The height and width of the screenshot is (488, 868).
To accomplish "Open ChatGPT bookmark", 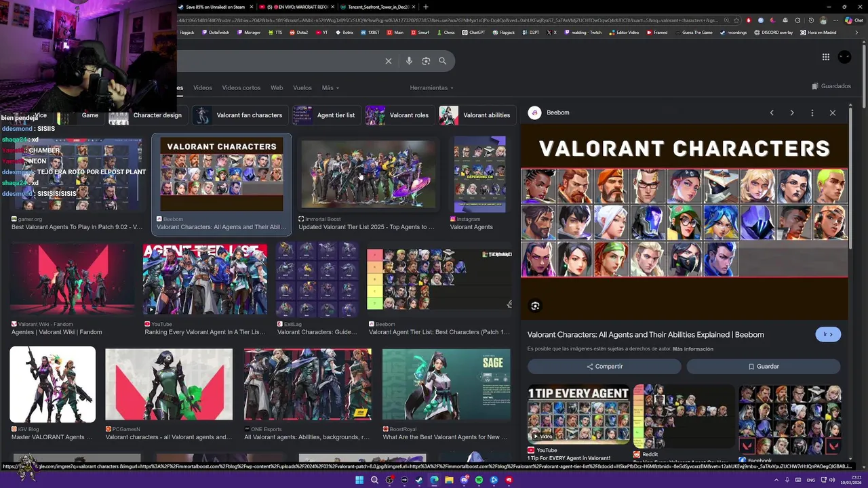I will tap(473, 33).
